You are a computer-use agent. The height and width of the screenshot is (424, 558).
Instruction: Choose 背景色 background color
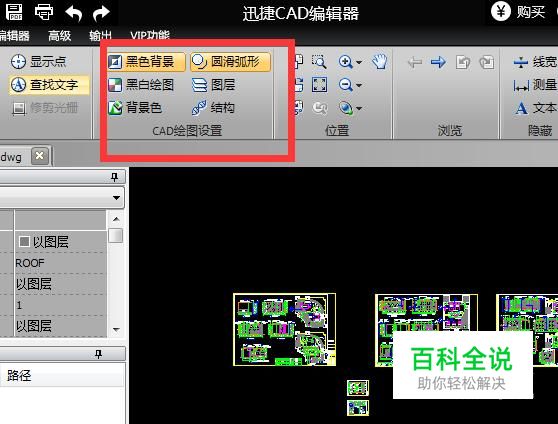(x=135, y=108)
